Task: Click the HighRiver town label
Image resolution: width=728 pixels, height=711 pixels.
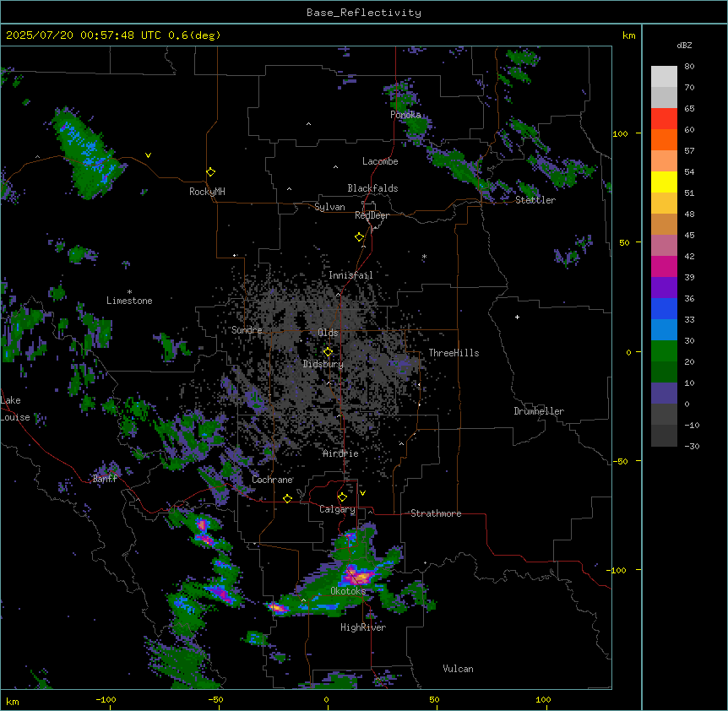Action: pyautogui.click(x=363, y=627)
